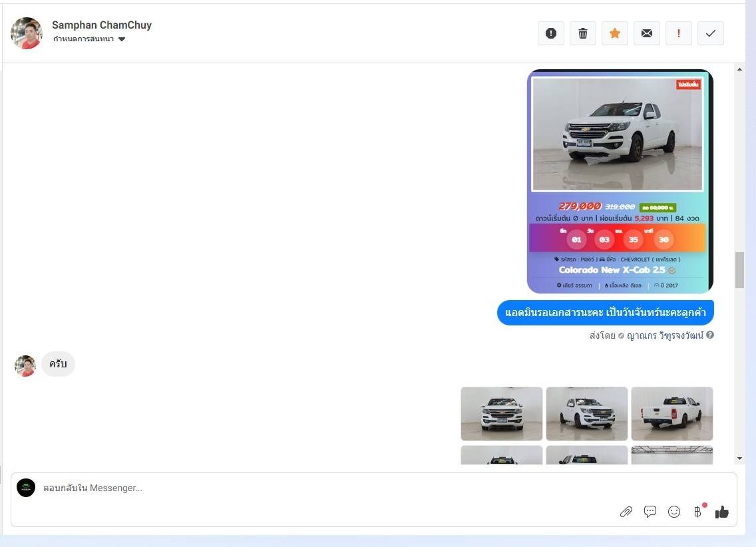Viewport: 756px width, 547px height.
Task: Open saved replies speech bubble icon
Action: (650, 512)
